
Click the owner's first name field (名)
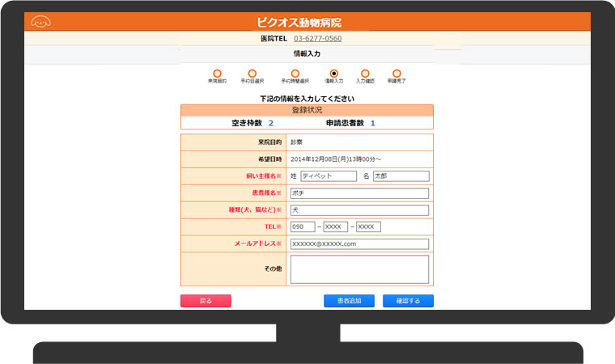click(x=400, y=176)
